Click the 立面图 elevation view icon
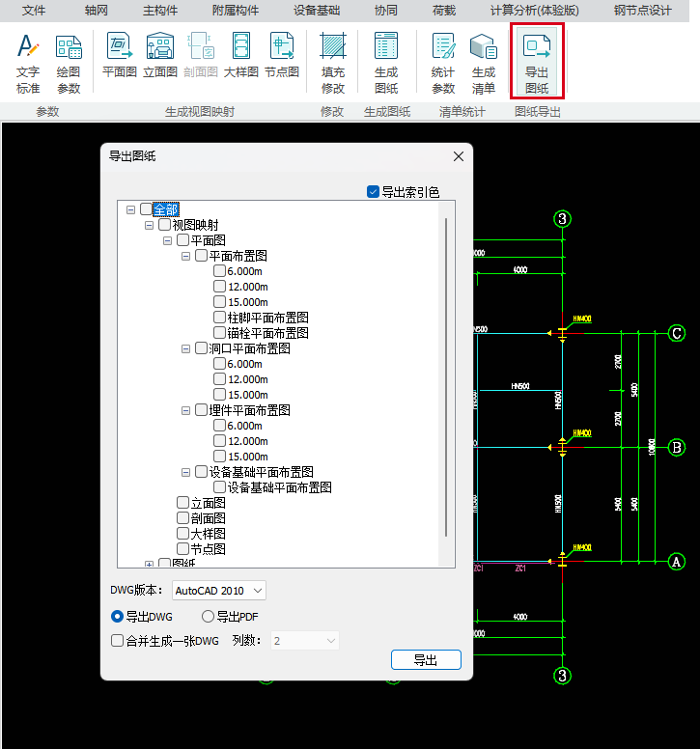Viewport: 700px width, 749px height. (x=159, y=56)
